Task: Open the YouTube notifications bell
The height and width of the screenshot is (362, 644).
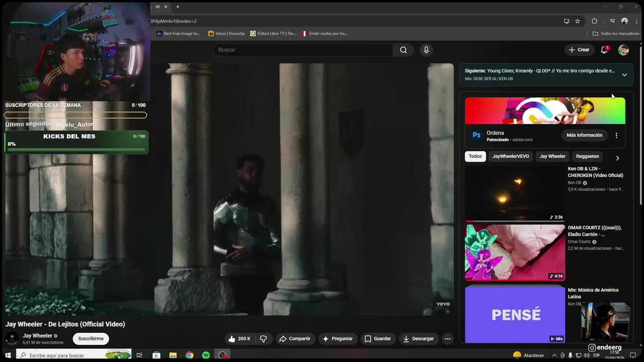Action: (x=604, y=50)
